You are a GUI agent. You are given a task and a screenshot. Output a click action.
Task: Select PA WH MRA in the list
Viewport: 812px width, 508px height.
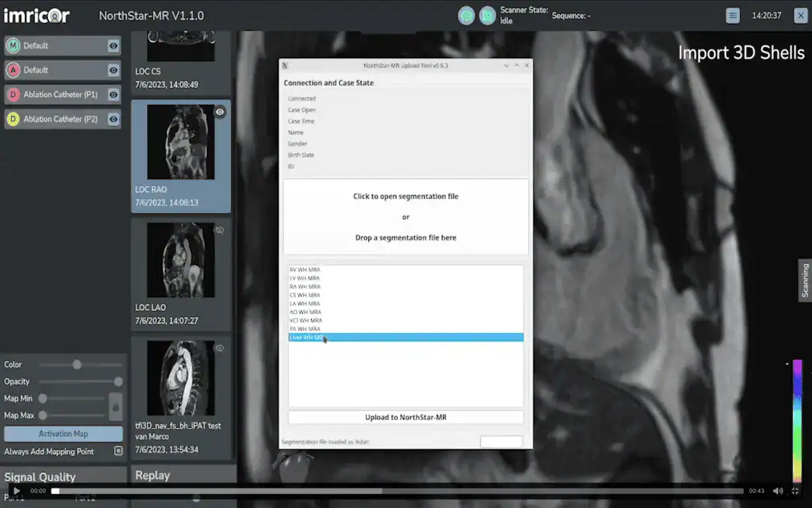point(406,329)
